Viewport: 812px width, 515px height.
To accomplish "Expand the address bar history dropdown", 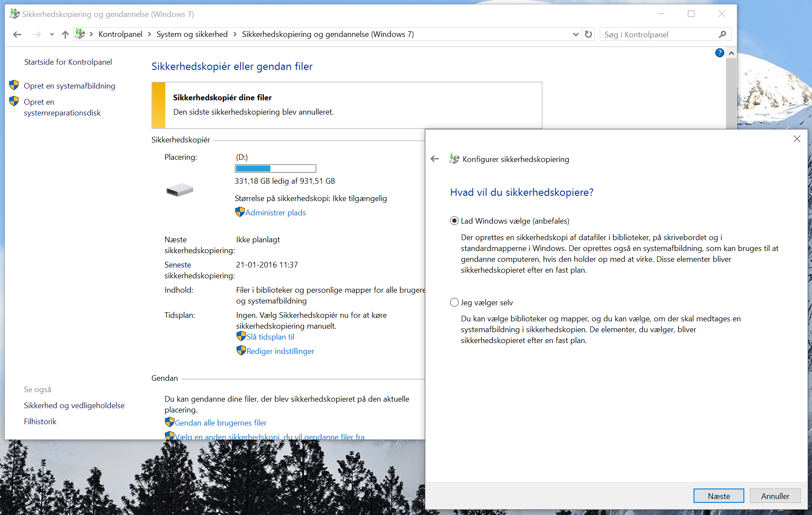I will click(x=575, y=34).
